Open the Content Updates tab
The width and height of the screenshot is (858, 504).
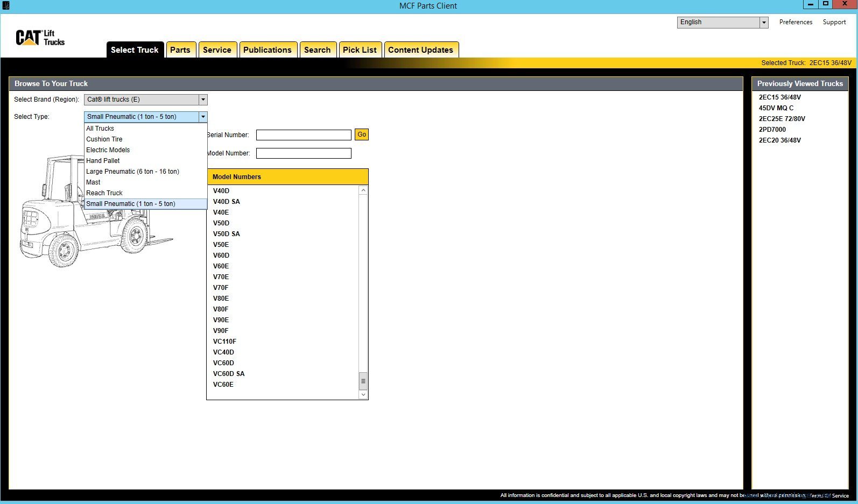(420, 49)
